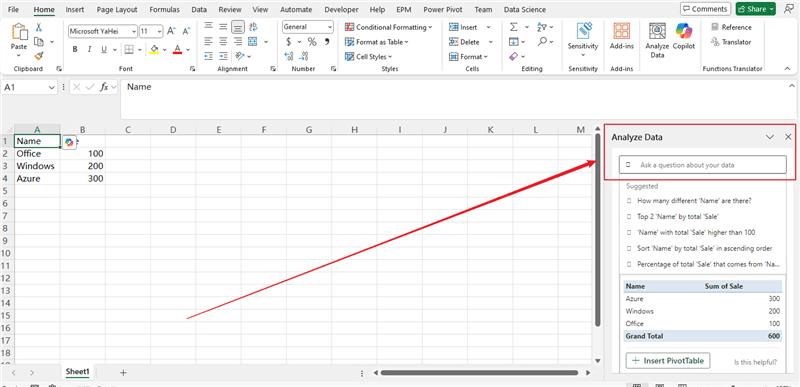Click the Clear eraser icon
This screenshot has width=800, height=387.
coord(514,56)
